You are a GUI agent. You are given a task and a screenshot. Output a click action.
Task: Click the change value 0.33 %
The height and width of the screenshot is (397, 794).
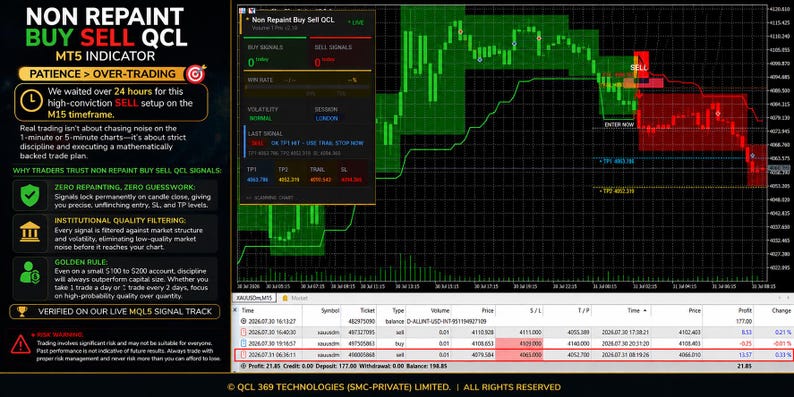[x=783, y=354]
